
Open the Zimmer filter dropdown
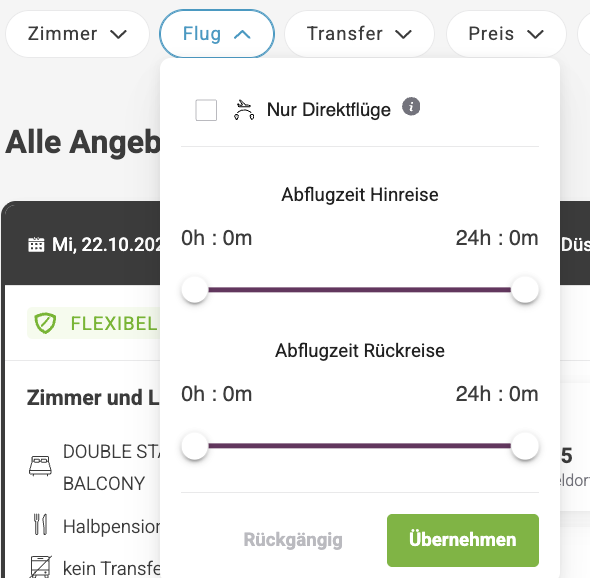point(77,34)
